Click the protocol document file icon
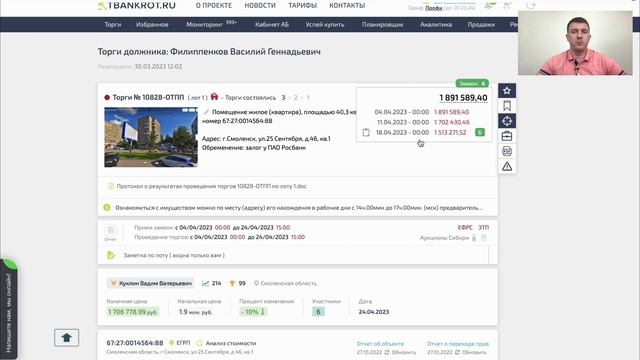The width and height of the screenshot is (640, 360). click(x=110, y=186)
